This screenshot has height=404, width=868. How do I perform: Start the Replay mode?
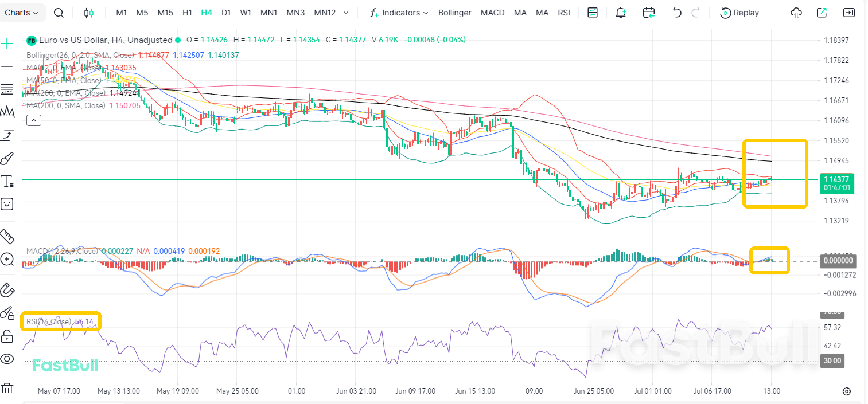(740, 13)
